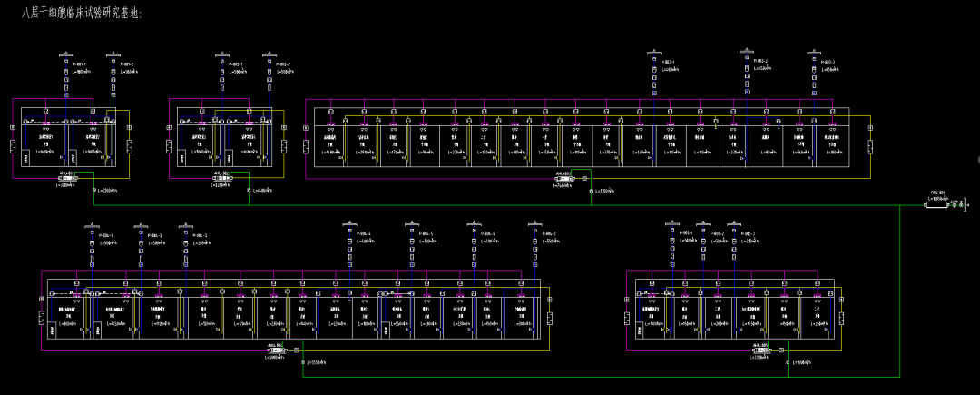Viewport: 980px width, 395px height.
Task: Click the P-802-1 exhaust label
Action: (235, 64)
